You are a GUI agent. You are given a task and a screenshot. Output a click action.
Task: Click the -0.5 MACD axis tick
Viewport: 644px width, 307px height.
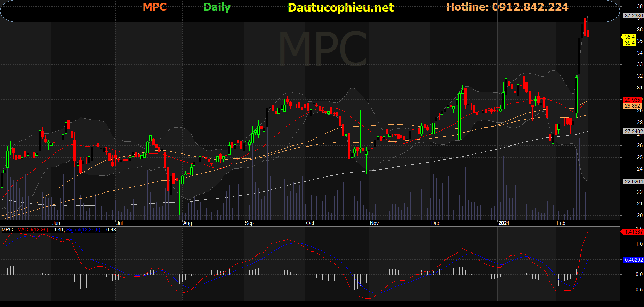point(638,290)
